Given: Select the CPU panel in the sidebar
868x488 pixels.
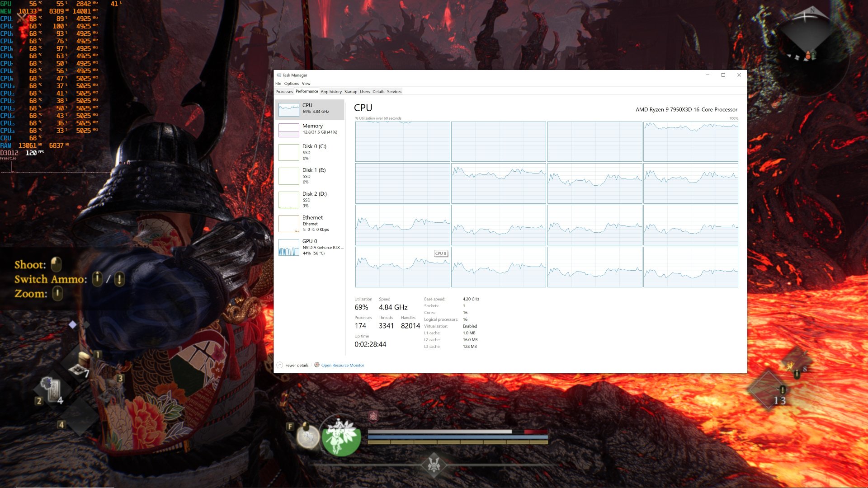Looking at the screenshot, I should click(310, 108).
